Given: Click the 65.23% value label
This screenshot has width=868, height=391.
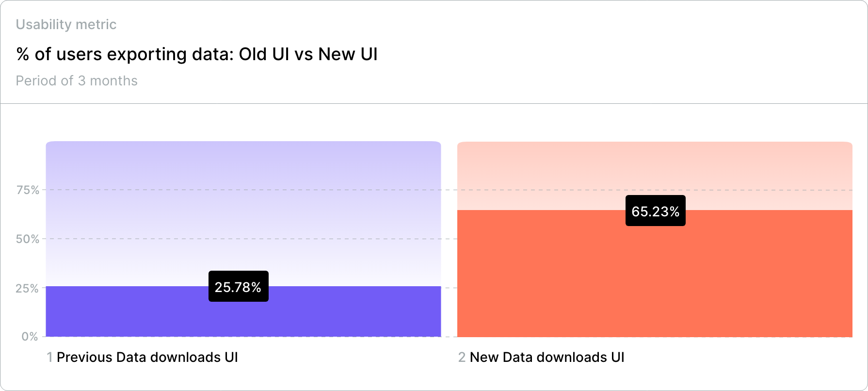Looking at the screenshot, I should 655,211.
